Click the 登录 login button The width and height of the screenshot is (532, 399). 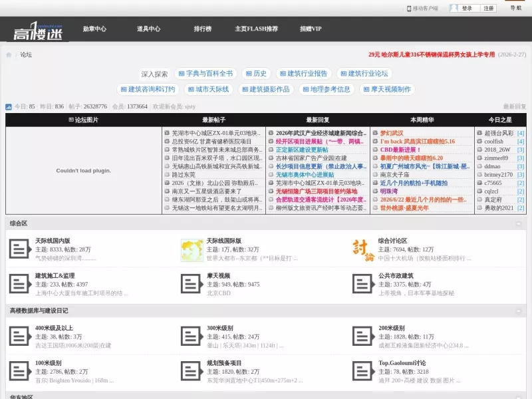pos(467,8)
